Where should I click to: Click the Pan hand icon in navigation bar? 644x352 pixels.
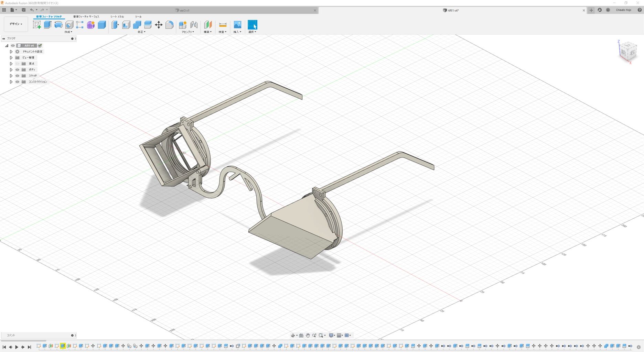point(308,335)
